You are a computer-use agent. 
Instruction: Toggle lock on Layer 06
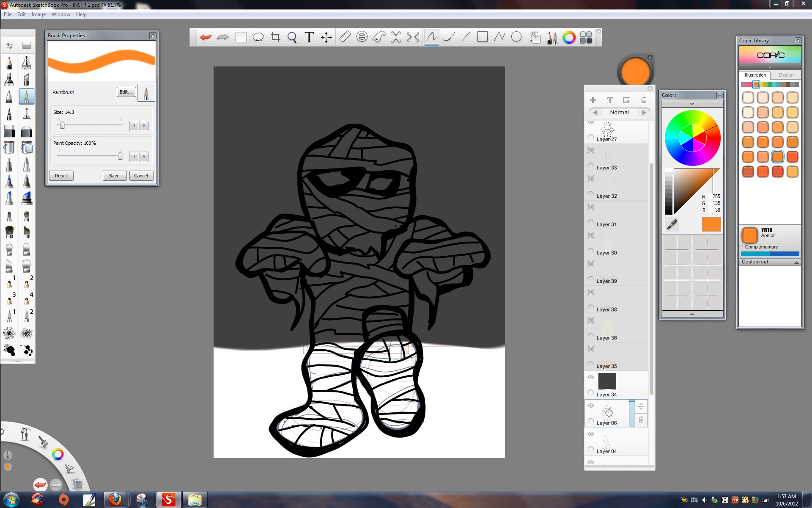coord(641,420)
